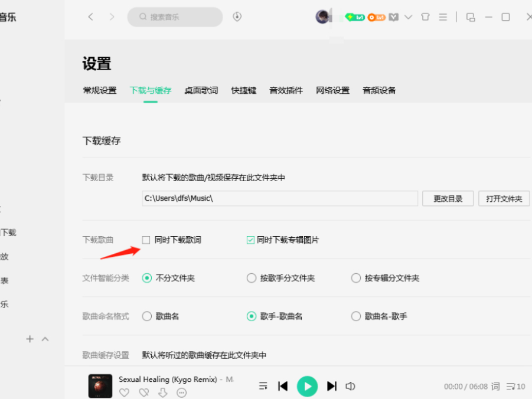Select 不分文件夹 radio option
This screenshot has height=399, width=532.
(147, 278)
